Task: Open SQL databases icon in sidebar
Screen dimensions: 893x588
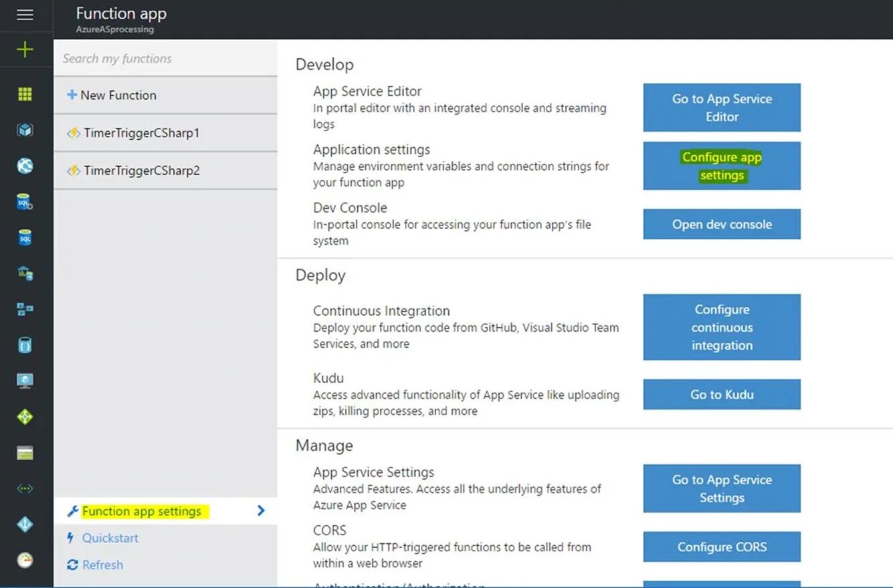Action: click(25, 237)
